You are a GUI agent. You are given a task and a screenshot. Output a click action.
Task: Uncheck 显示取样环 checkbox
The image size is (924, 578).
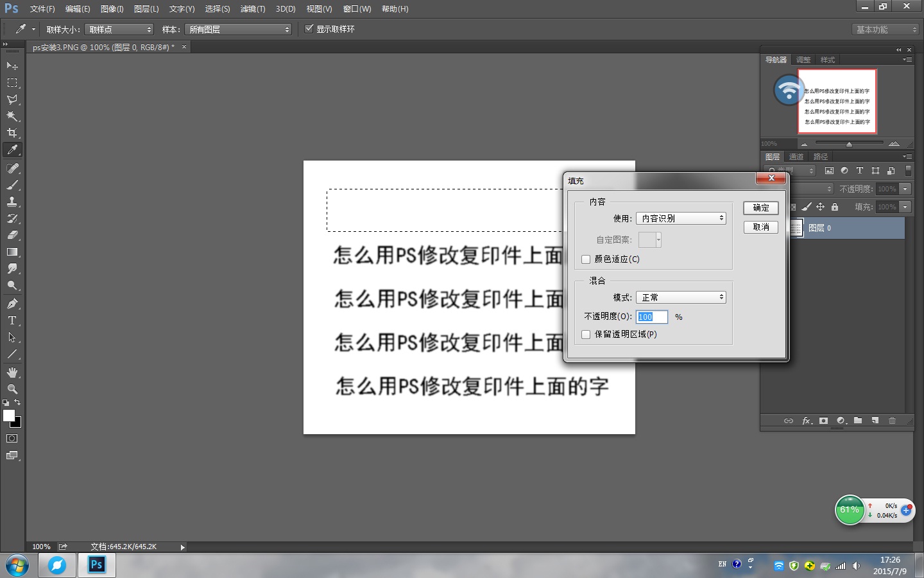coord(309,29)
